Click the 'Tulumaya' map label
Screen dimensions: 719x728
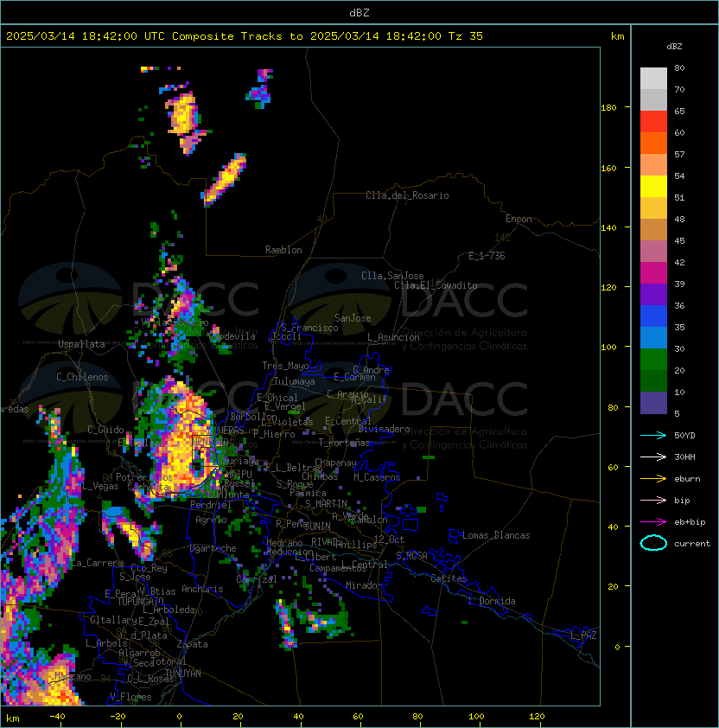coord(295,381)
